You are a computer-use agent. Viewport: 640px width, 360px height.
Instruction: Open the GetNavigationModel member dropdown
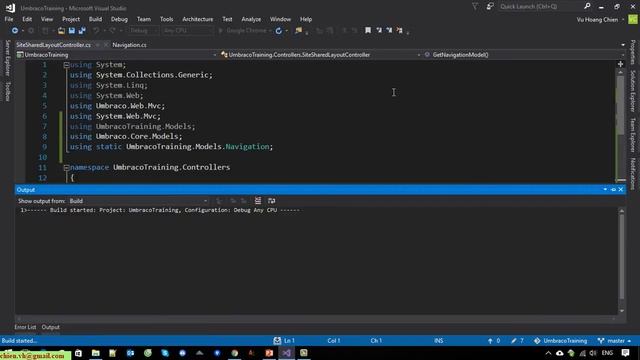tap(524, 55)
